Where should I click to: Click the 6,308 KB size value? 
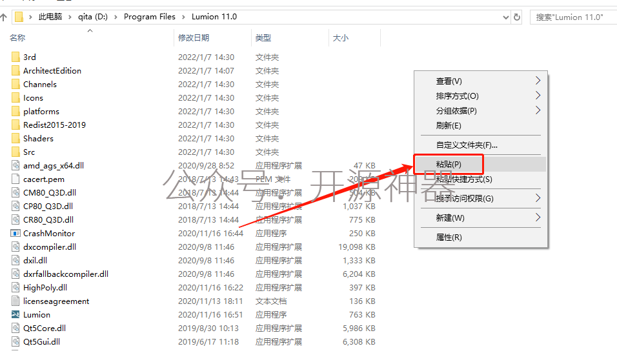point(359,342)
